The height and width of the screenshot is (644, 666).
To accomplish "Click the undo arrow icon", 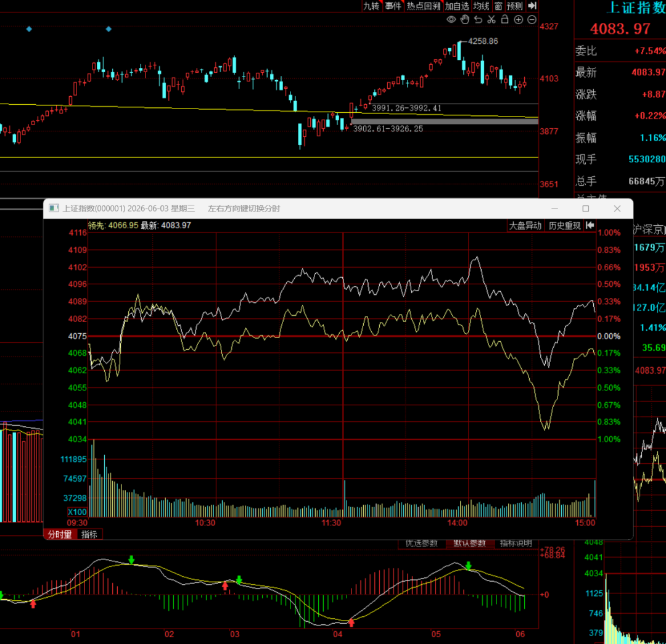I will (x=479, y=20).
